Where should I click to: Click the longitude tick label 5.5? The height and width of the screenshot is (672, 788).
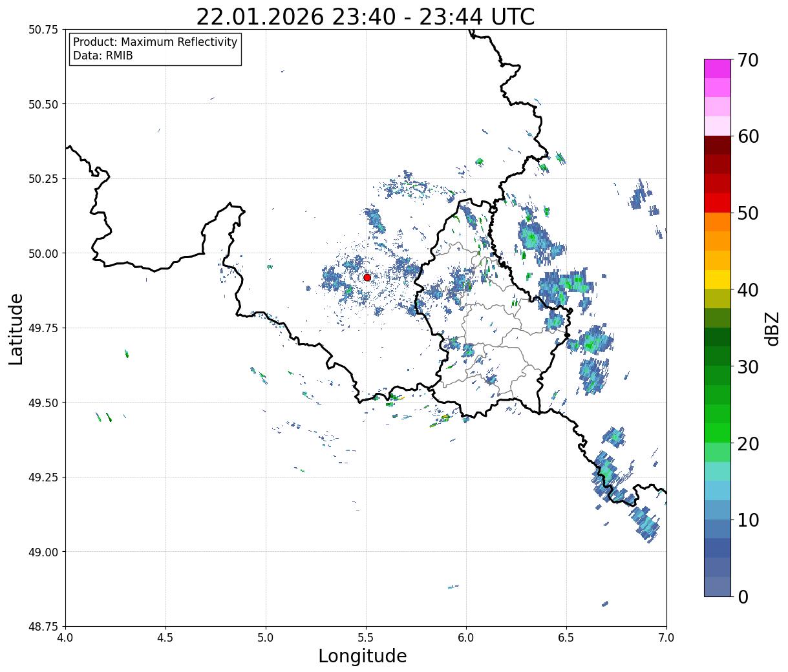click(366, 637)
